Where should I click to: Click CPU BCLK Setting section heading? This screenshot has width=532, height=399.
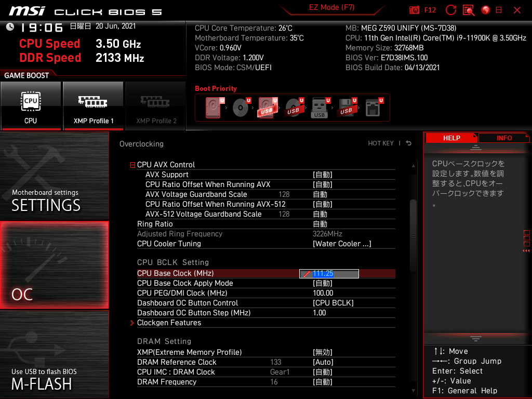[x=172, y=262]
